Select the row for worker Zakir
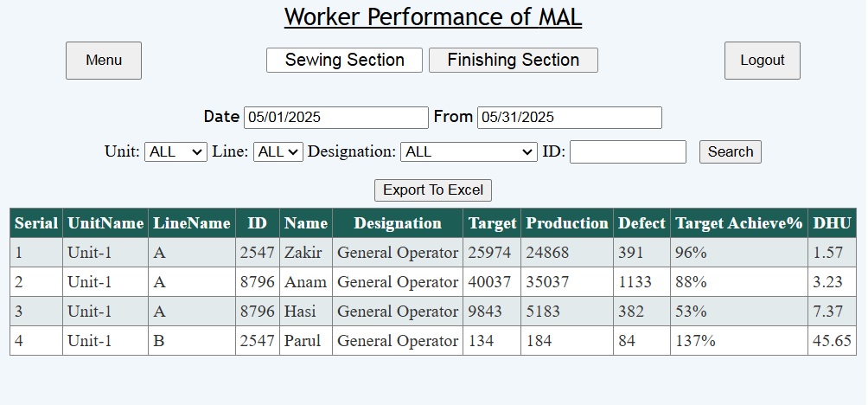Image resolution: width=868 pixels, height=405 pixels. (433, 253)
